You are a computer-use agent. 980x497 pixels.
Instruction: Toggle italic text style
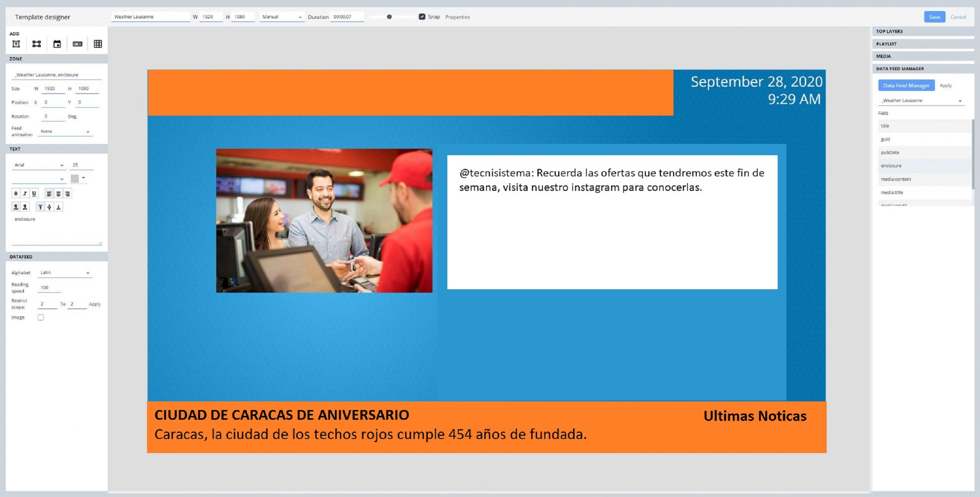pos(25,193)
